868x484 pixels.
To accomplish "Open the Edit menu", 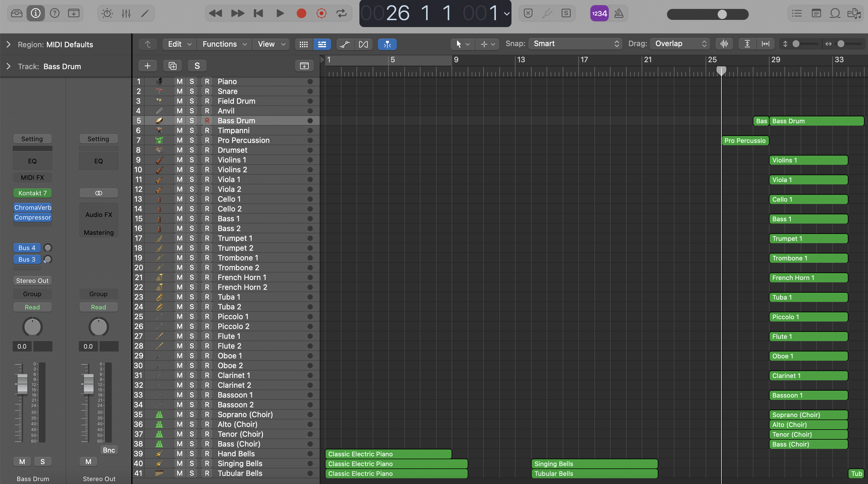I will click(180, 44).
